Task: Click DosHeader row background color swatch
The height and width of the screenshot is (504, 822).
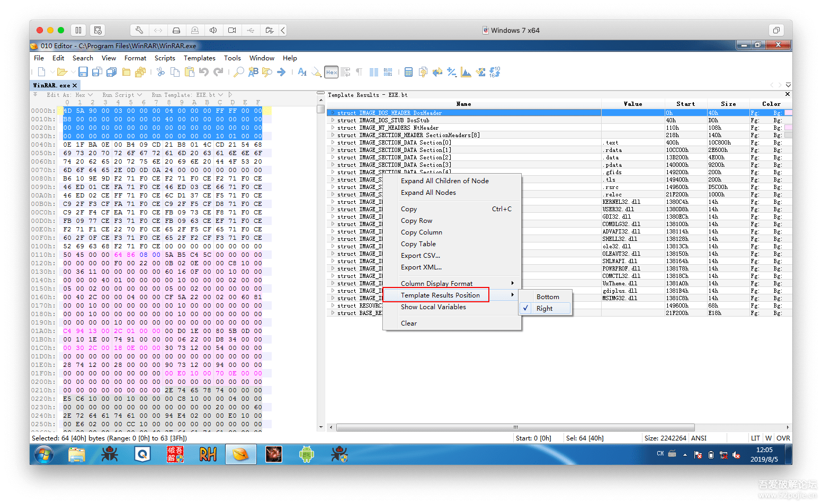Action: (788, 113)
